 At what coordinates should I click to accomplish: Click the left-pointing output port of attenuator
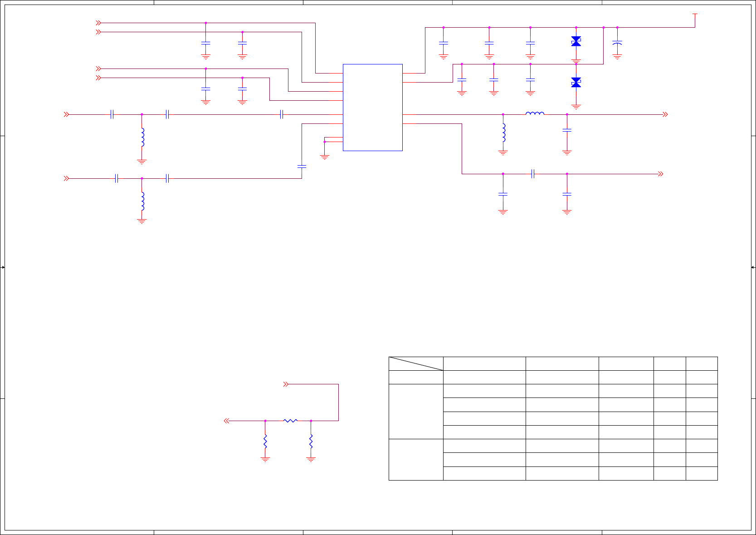click(x=227, y=421)
